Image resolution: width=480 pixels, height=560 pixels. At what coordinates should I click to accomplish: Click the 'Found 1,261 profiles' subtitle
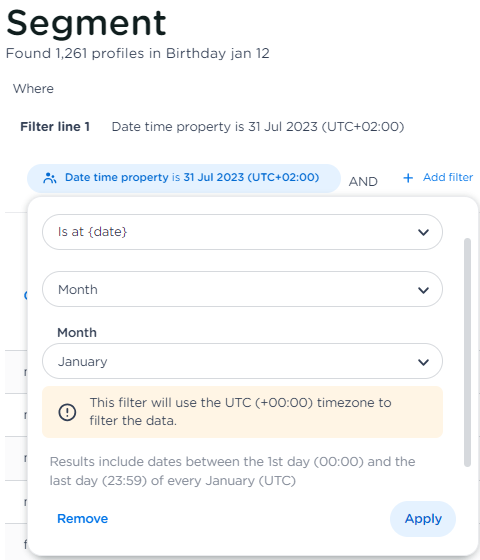pos(138,54)
